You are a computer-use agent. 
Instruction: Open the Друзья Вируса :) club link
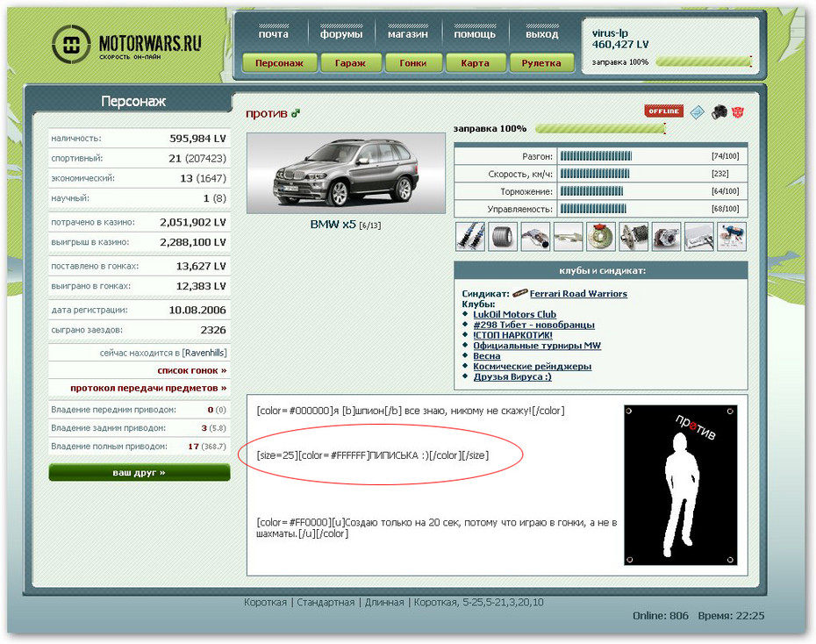[x=512, y=376]
